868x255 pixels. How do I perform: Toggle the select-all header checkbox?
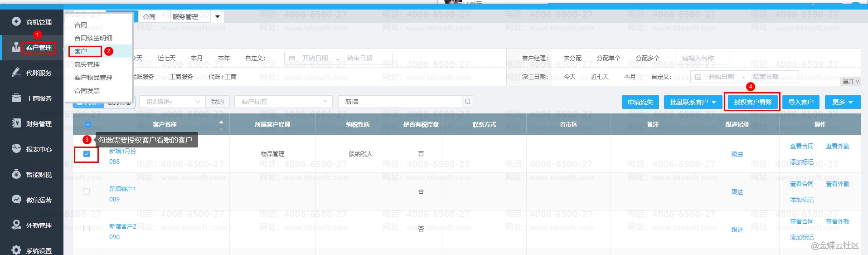click(x=88, y=124)
